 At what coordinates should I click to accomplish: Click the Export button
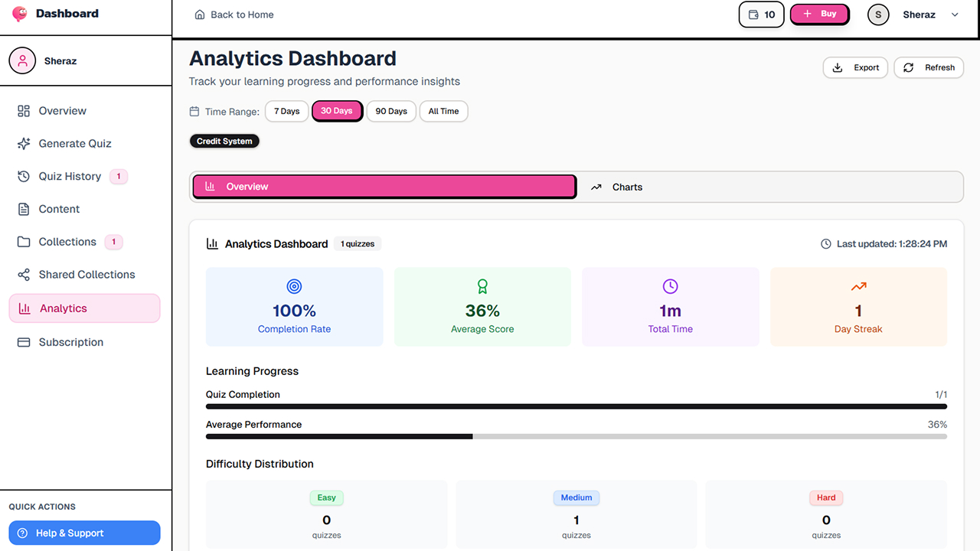(x=855, y=67)
